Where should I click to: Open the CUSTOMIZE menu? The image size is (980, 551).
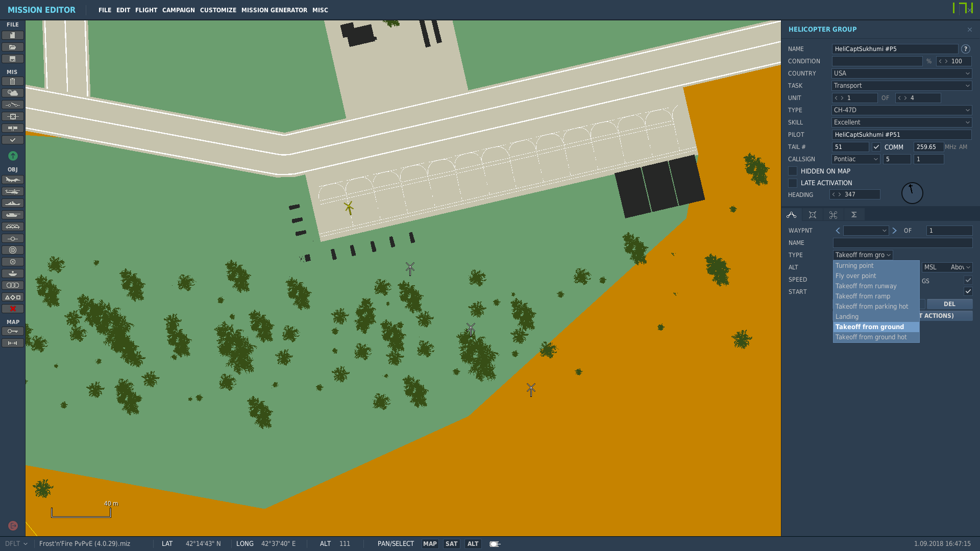(x=218, y=10)
